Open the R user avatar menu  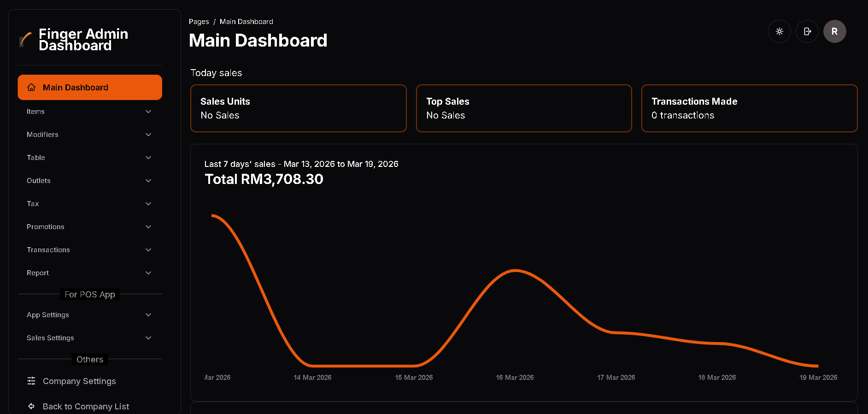(x=834, y=31)
